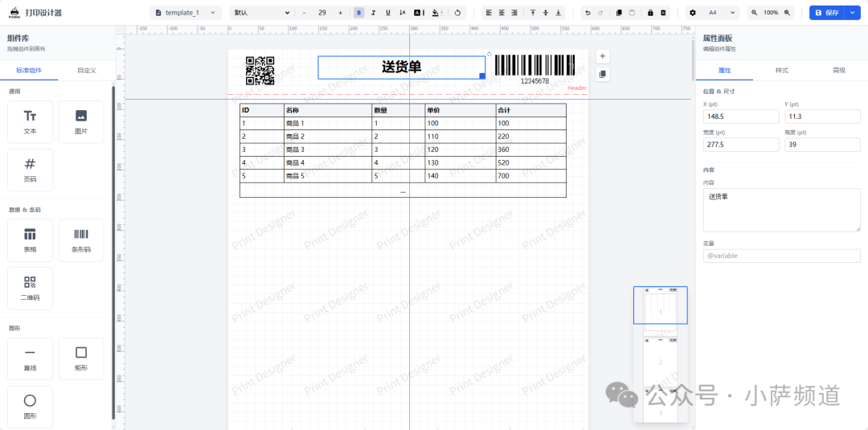This screenshot has width=868, height=430.
Task: Click the line height icon
Action: pos(403,13)
